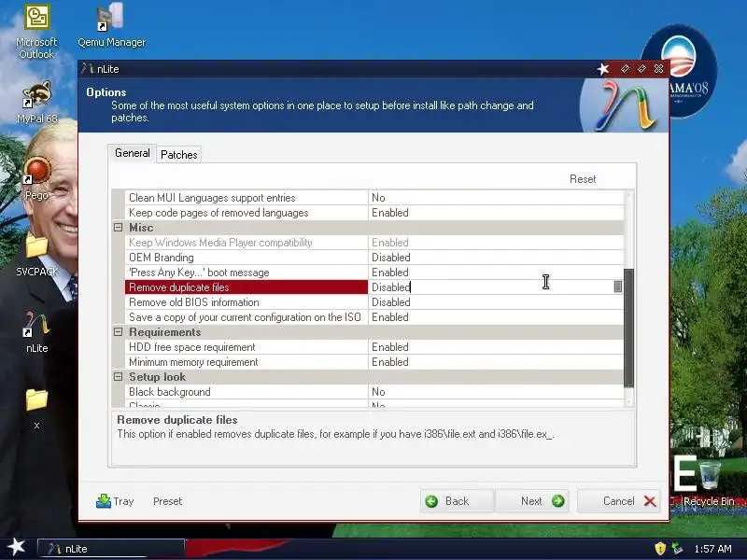747x560 pixels.
Task: Cancel the nLite wizard
Action: click(x=619, y=501)
